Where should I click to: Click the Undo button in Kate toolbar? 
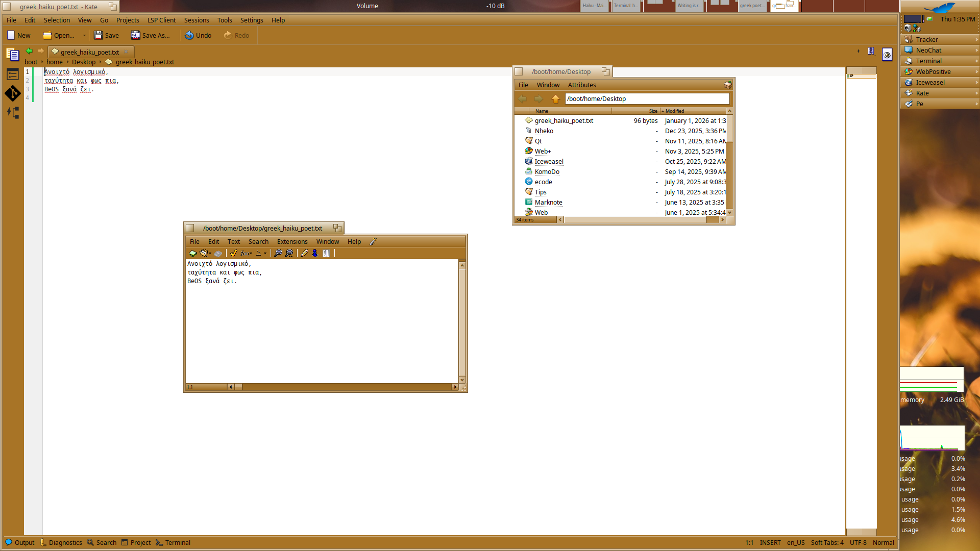click(x=198, y=35)
